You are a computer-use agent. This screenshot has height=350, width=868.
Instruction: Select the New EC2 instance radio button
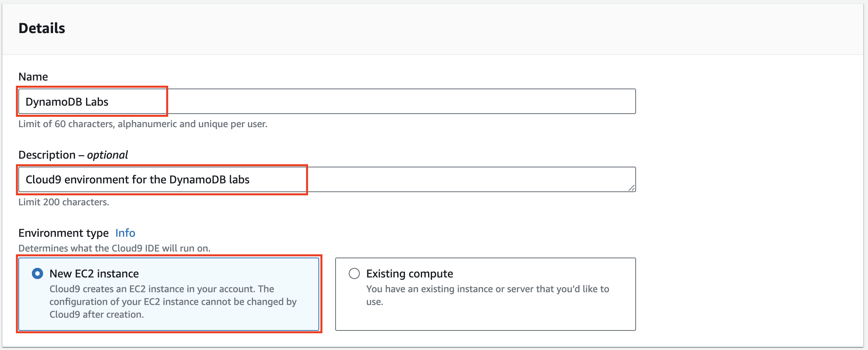tap(37, 274)
